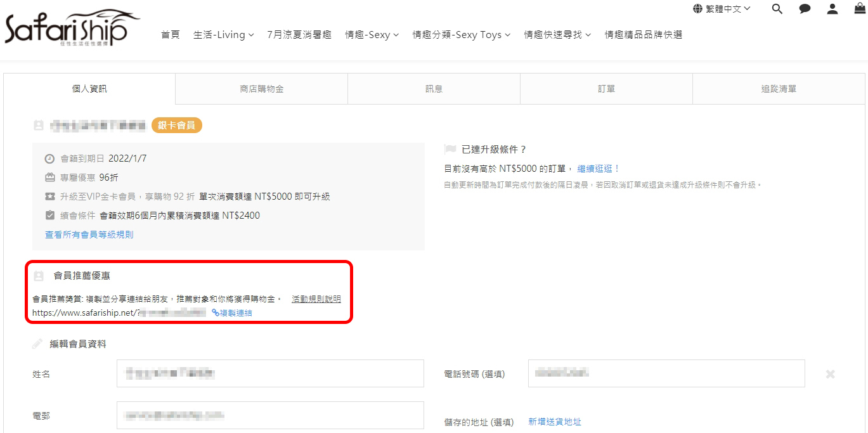Click the pencil icon beside 編輯會員資料

37,343
